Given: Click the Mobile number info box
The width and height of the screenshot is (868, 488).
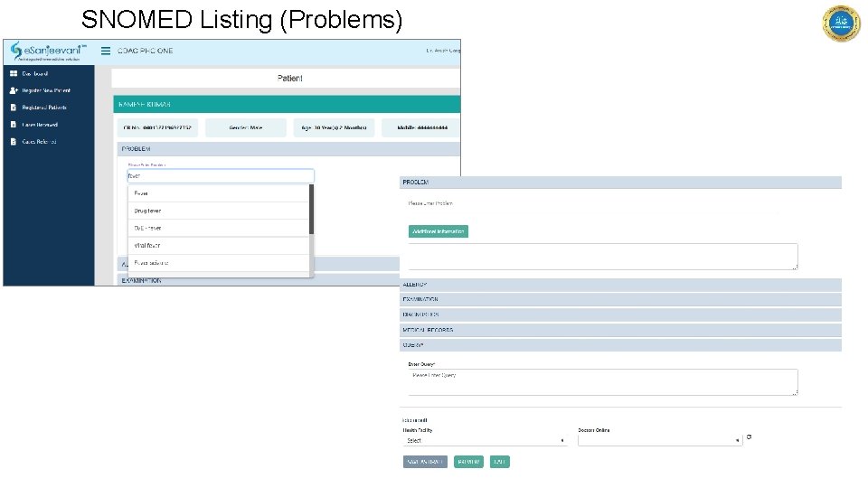Looking at the screenshot, I should [x=422, y=127].
